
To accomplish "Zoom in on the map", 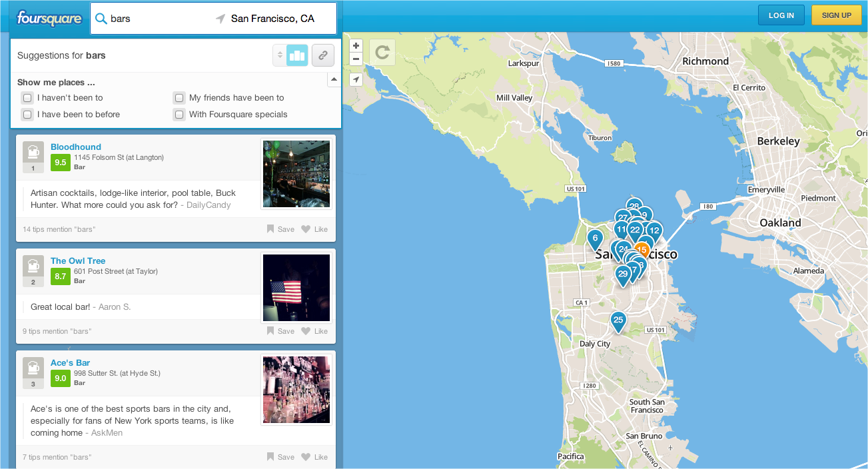I will [356, 46].
